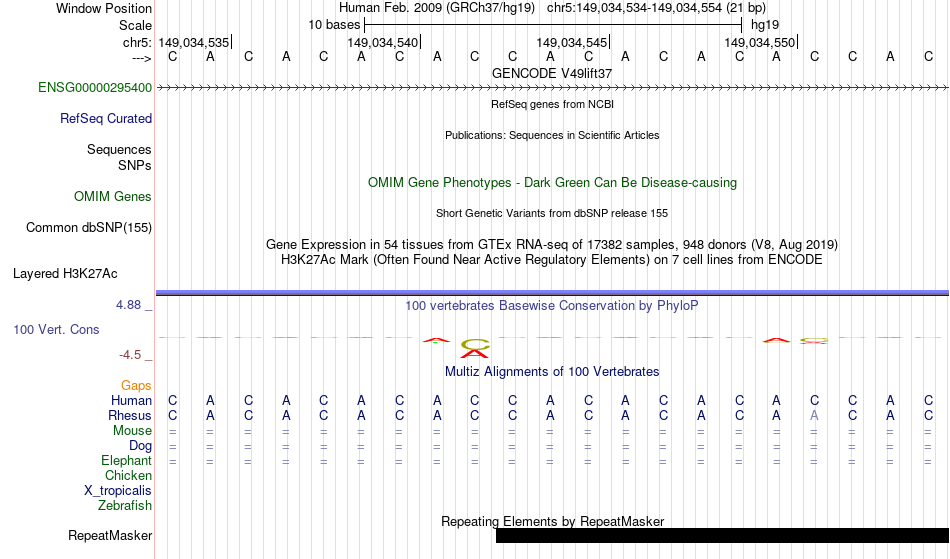Click the GTEx Gene Expression in 54 tissues title
The height and width of the screenshot is (559, 950).
click(552, 245)
